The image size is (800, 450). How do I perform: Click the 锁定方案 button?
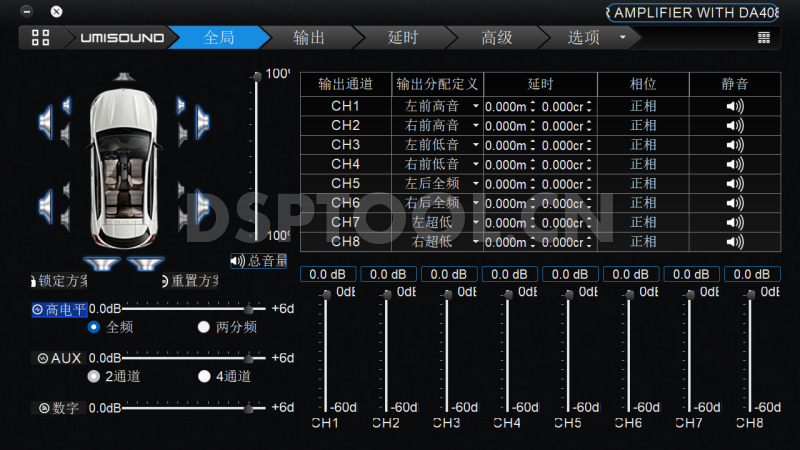59,281
